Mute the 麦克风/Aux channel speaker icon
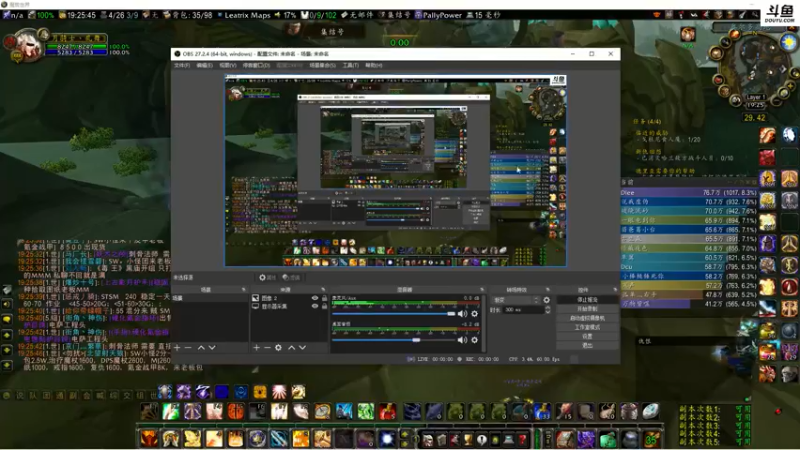The width and height of the screenshot is (800, 450). [x=462, y=314]
